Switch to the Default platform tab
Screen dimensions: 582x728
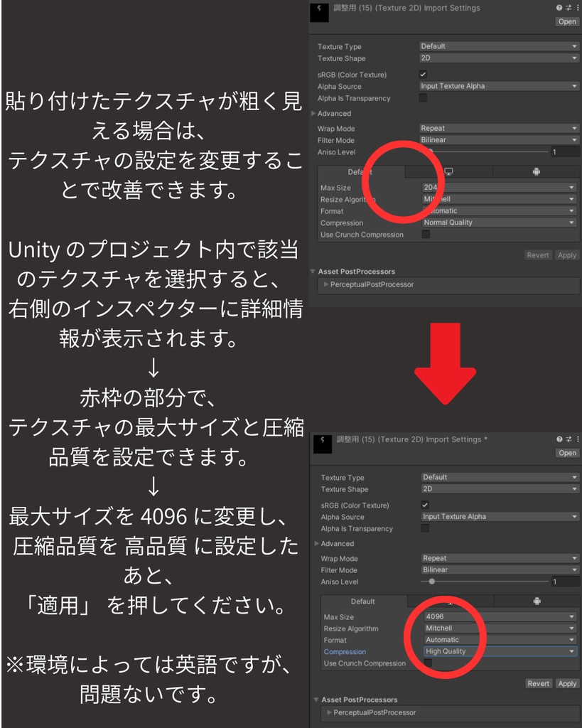click(361, 171)
